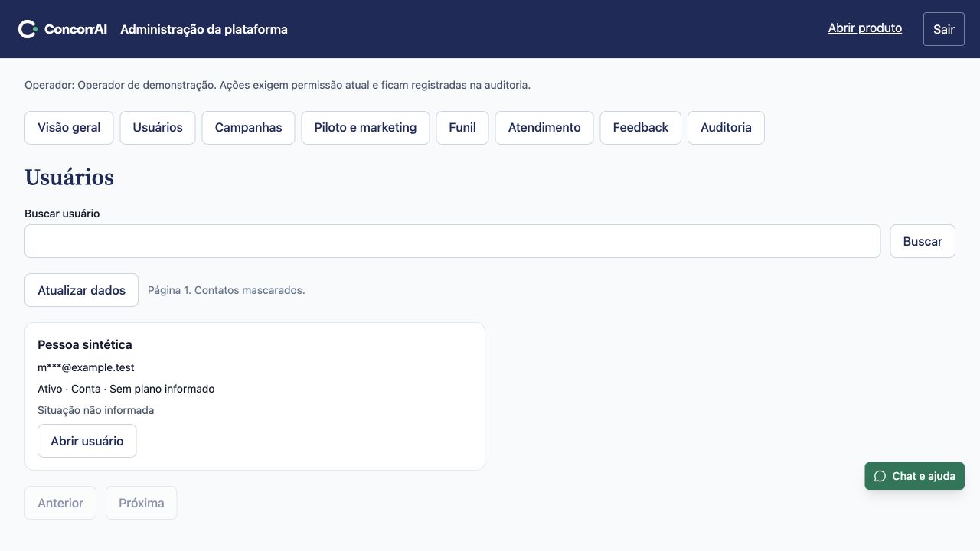The width and height of the screenshot is (980, 551).
Task: Open the Chat e ajuda widget
Action: click(x=915, y=476)
